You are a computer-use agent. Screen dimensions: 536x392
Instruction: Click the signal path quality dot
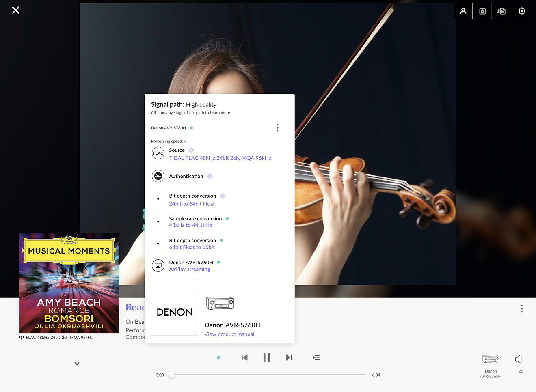click(218, 358)
